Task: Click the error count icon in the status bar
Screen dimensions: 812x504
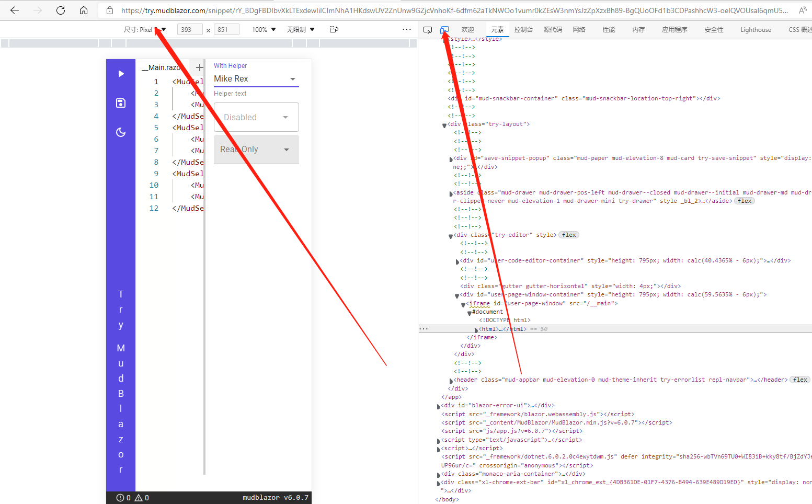Action: pos(120,498)
